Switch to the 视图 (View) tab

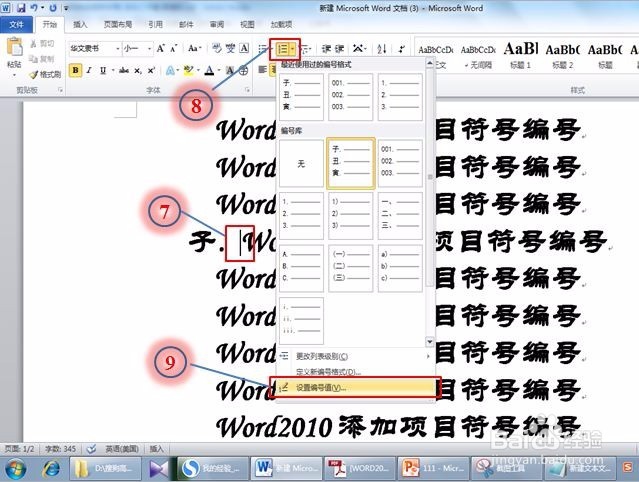click(247, 24)
